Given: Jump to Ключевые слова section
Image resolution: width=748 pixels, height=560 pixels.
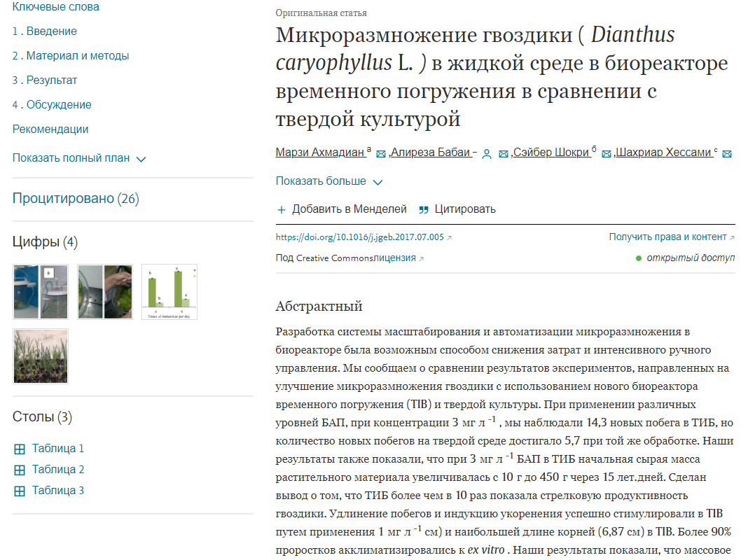Looking at the screenshot, I should coord(56,7).
